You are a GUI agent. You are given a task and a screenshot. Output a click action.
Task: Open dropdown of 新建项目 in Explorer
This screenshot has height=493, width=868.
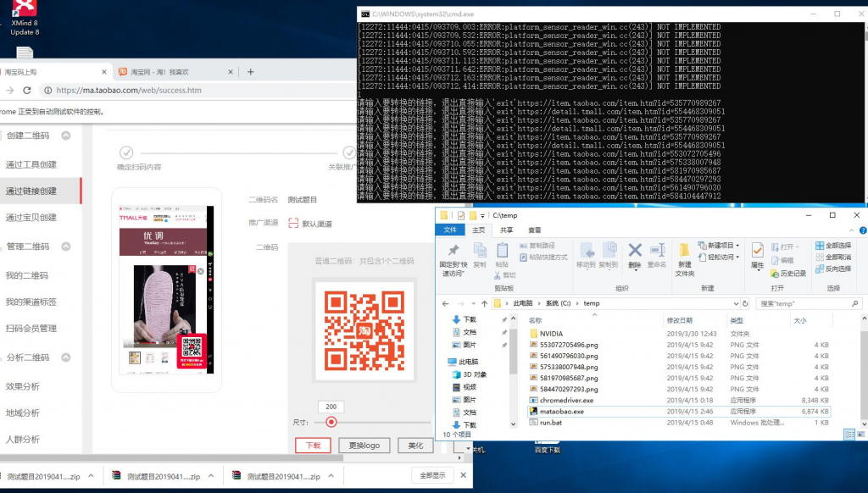click(x=738, y=245)
